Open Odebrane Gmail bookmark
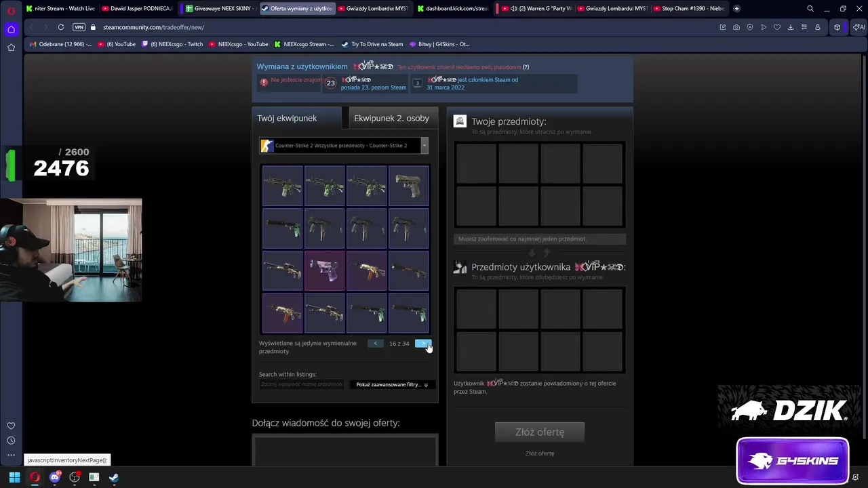The width and height of the screenshot is (868, 488). point(60,44)
